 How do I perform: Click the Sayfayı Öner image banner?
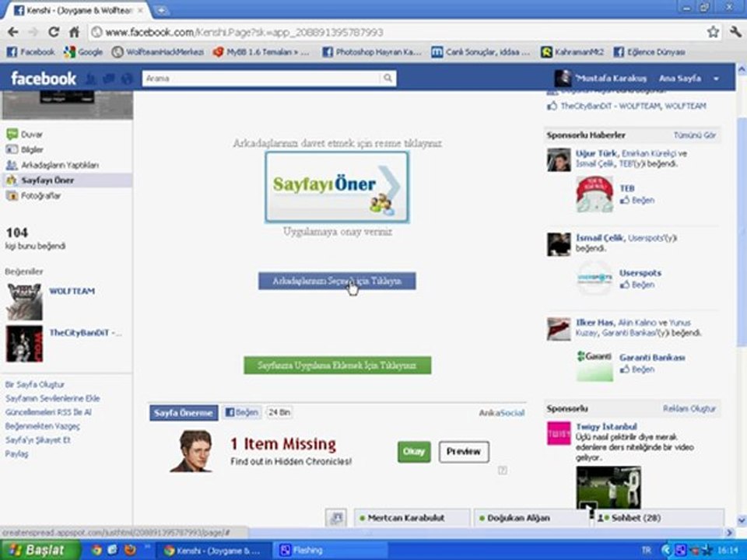[337, 187]
